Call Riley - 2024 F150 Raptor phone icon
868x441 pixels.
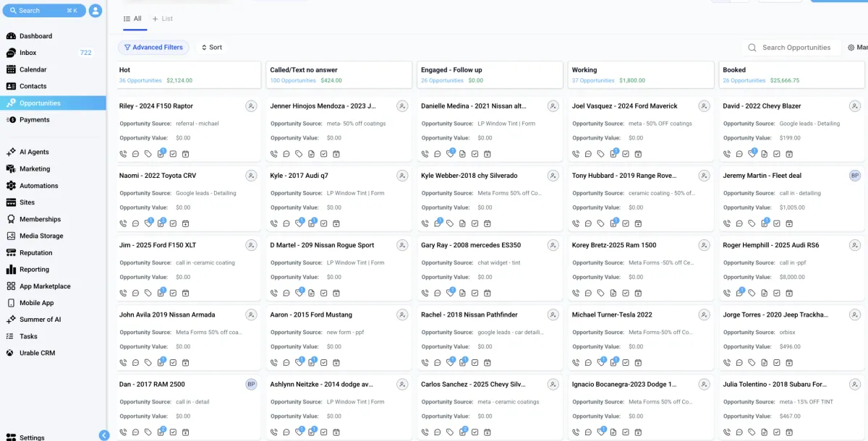tap(123, 154)
